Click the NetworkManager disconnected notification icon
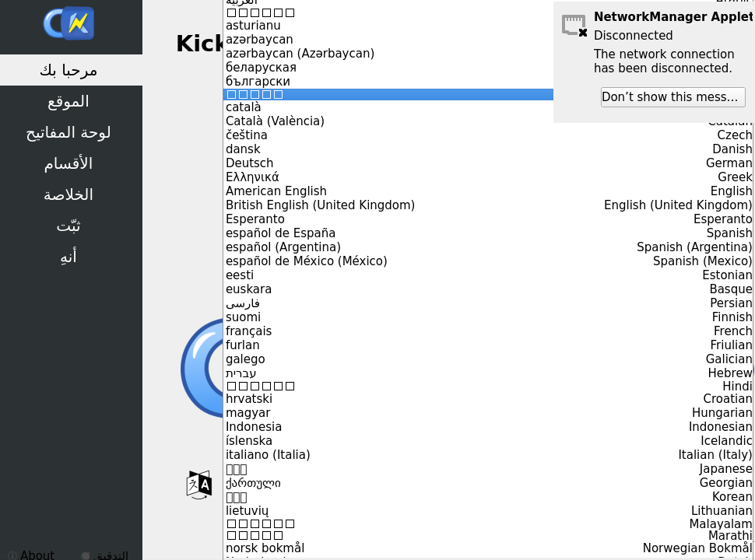The height and width of the screenshot is (560, 755). click(574, 26)
